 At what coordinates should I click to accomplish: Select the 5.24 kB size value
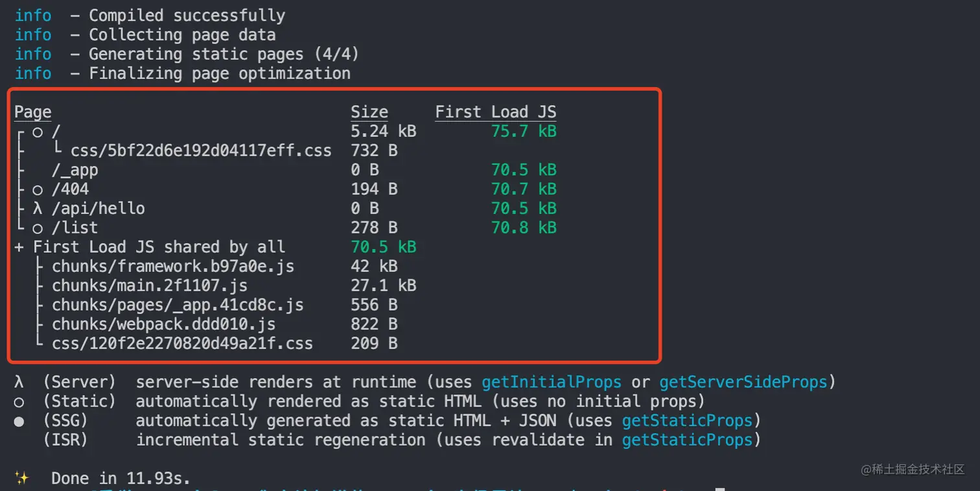384,132
